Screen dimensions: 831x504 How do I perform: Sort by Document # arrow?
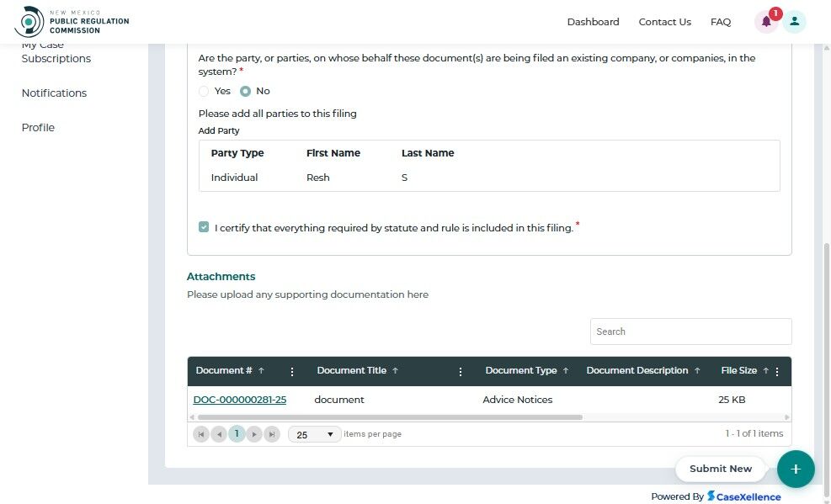(261, 370)
